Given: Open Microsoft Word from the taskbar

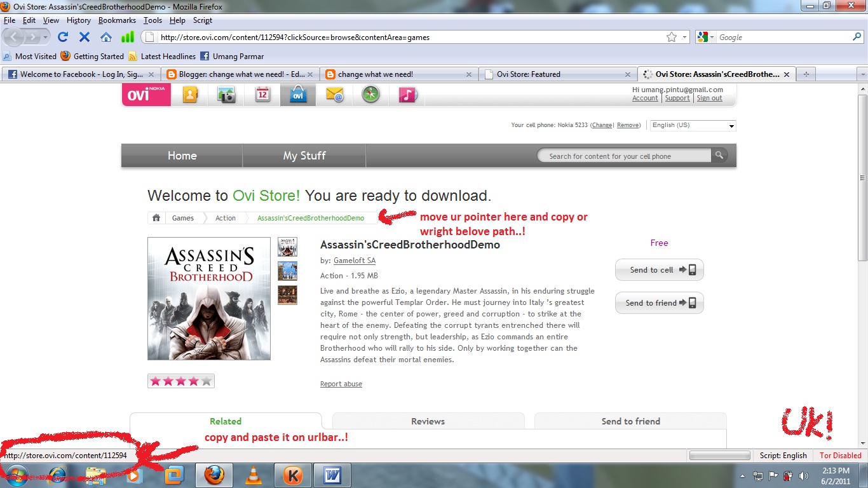Looking at the screenshot, I should 332,475.
